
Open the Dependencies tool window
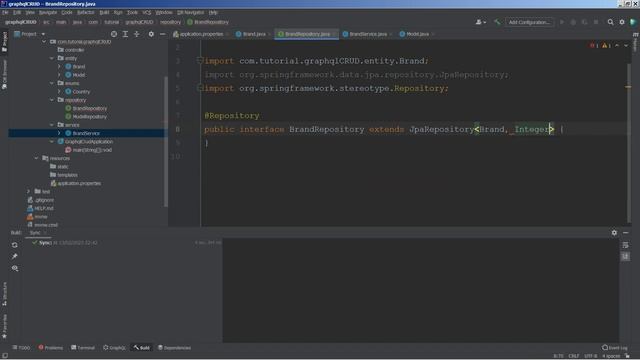[174, 348]
